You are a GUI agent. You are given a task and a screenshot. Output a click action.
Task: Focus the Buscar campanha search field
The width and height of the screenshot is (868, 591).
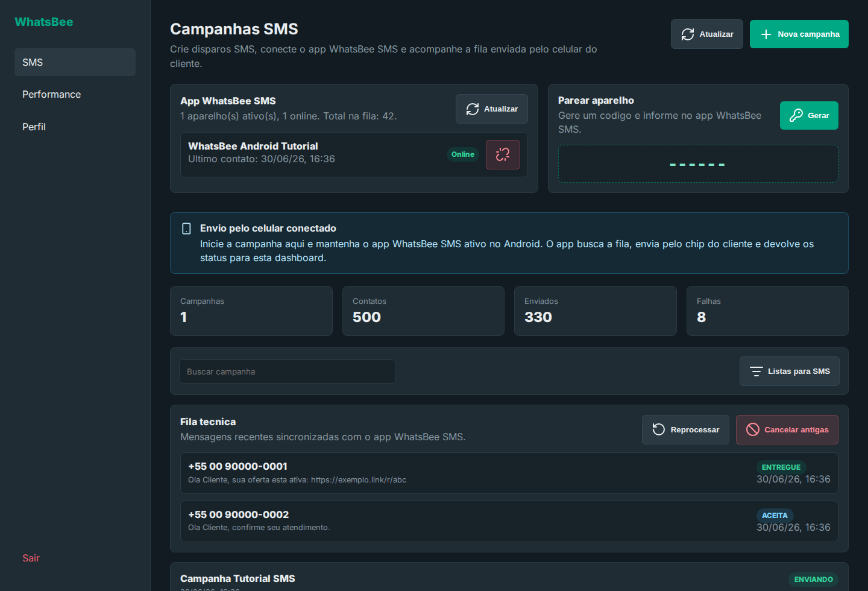coord(288,371)
